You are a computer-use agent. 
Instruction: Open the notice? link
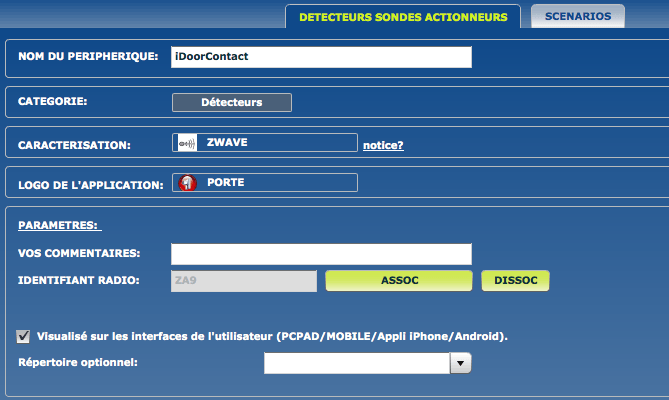pyautogui.click(x=383, y=145)
